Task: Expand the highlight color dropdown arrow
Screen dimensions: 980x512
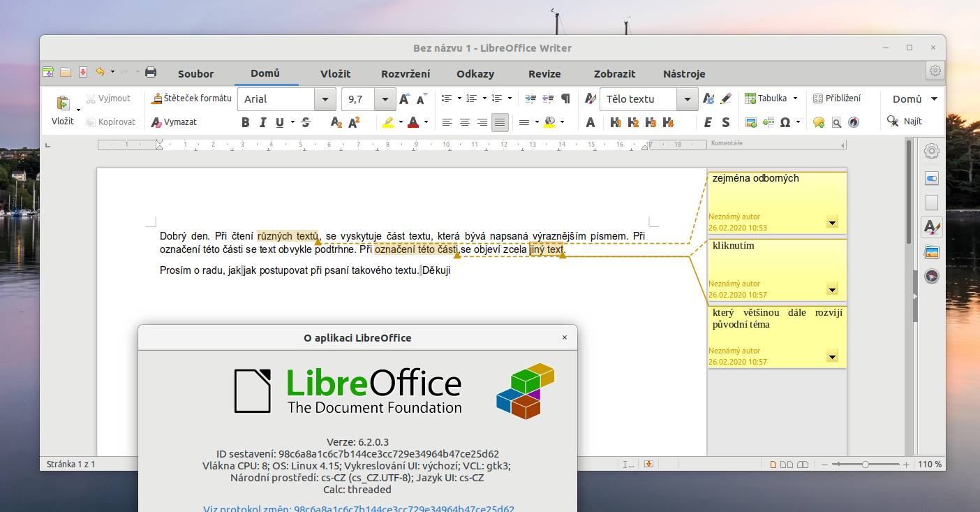Action: click(401, 122)
